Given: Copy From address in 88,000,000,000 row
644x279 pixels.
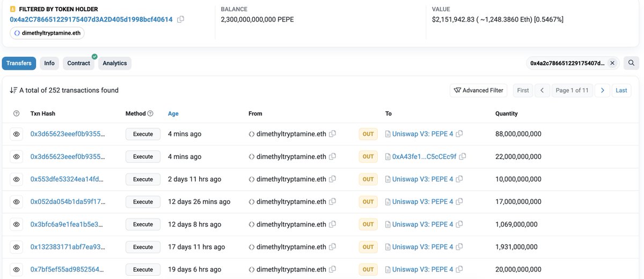Looking at the screenshot, I should (333, 134).
